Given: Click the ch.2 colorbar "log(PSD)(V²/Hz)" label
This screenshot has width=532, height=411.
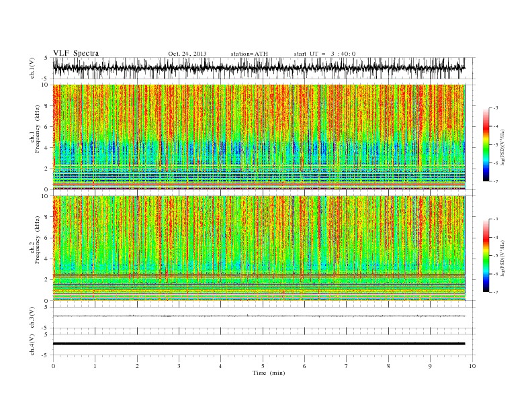Looking at the screenshot, I should click(x=503, y=258).
